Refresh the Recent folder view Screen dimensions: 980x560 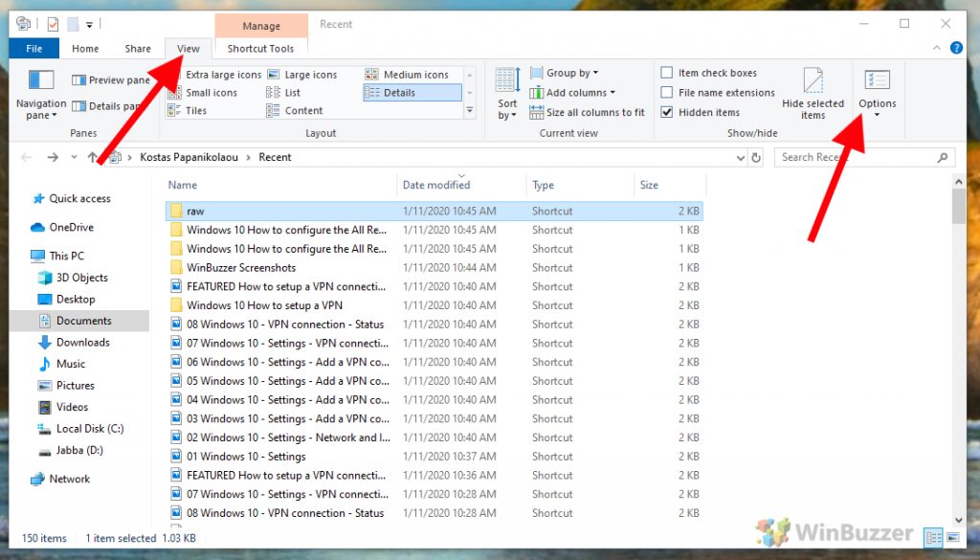pos(757,156)
